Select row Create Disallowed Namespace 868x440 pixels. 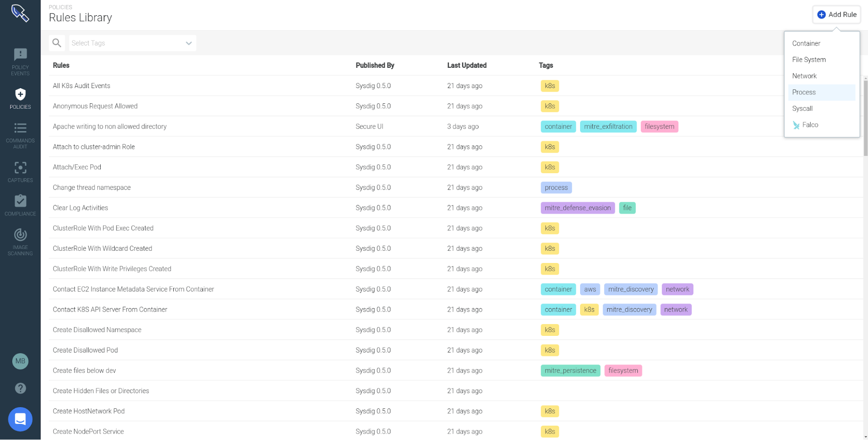click(x=455, y=330)
